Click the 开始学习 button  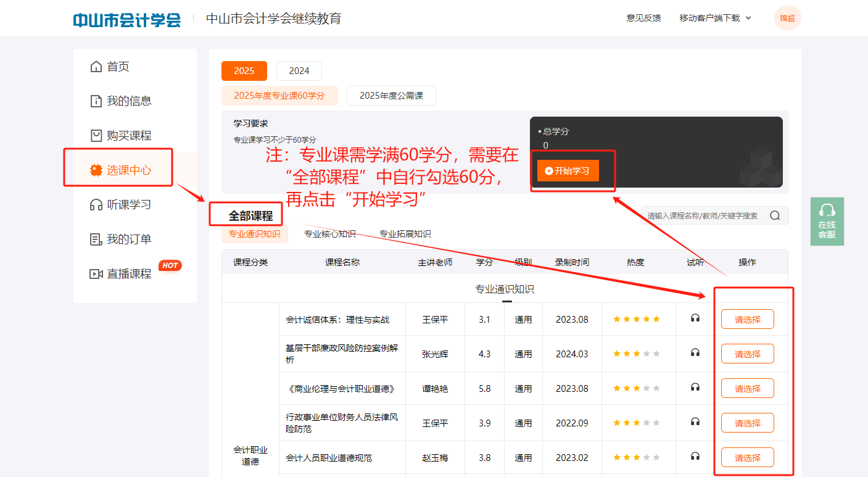568,171
